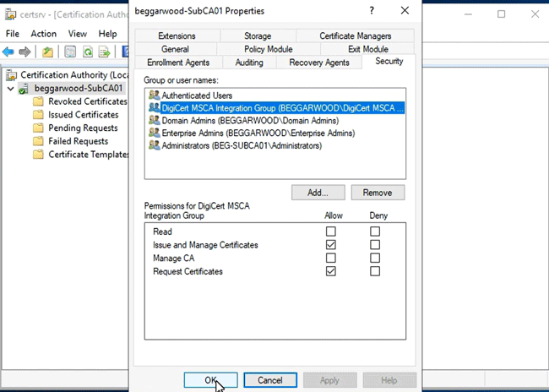The height and width of the screenshot is (392, 549).
Task: Select Authenticated Users group entry
Action: click(x=197, y=95)
